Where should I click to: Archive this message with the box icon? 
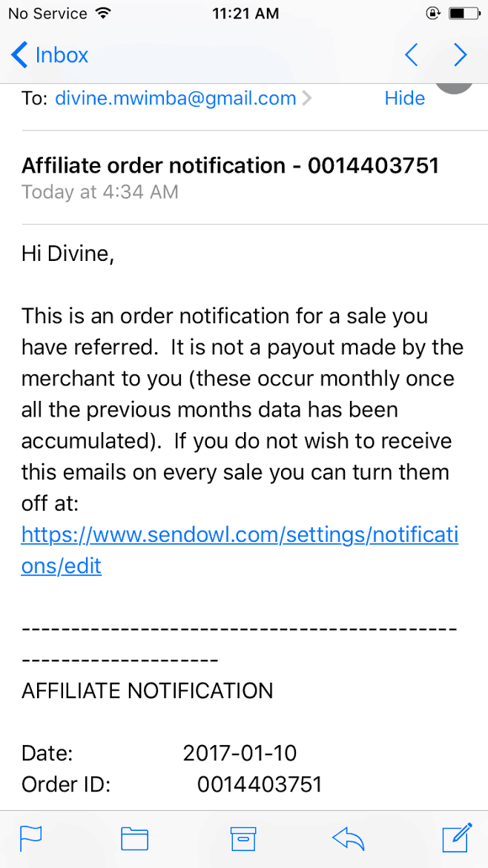coord(243,838)
